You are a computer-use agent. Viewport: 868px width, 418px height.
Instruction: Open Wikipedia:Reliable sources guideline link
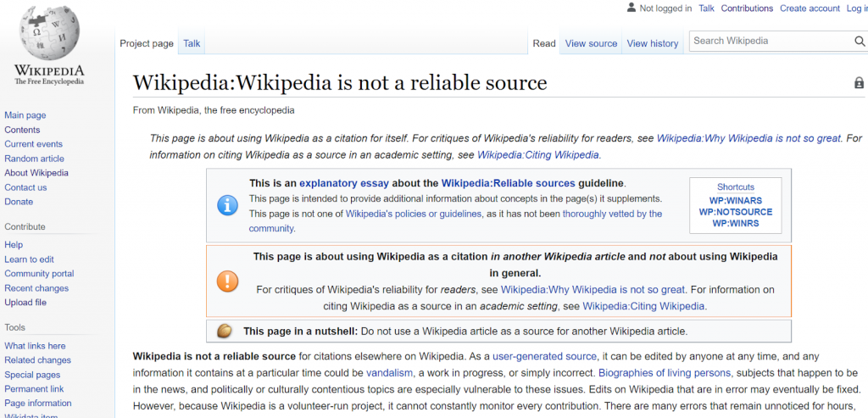508,183
